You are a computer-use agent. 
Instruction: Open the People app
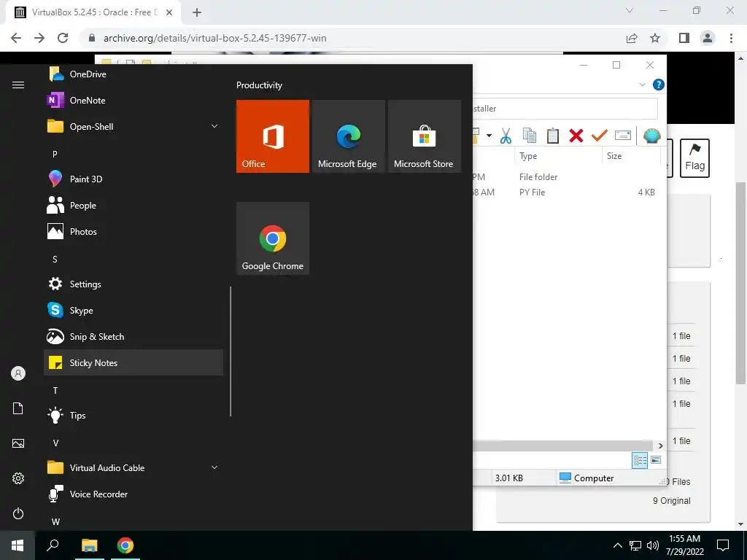(x=133, y=205)
